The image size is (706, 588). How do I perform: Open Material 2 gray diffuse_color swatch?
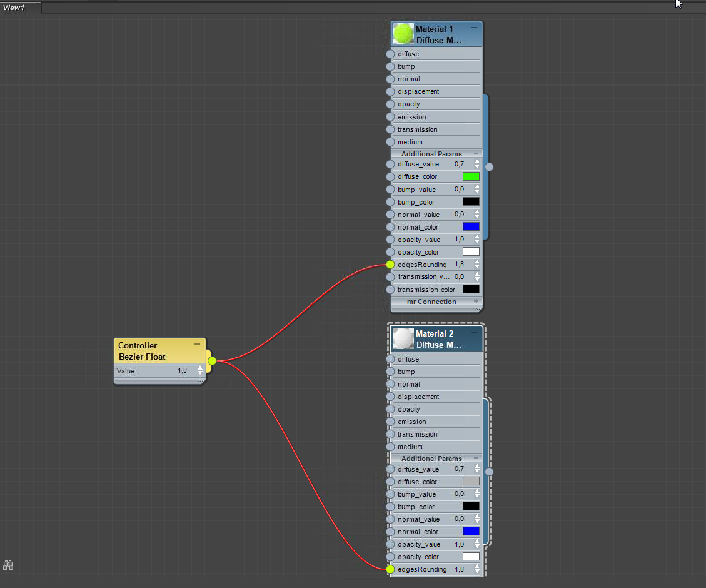coord(471,481)
